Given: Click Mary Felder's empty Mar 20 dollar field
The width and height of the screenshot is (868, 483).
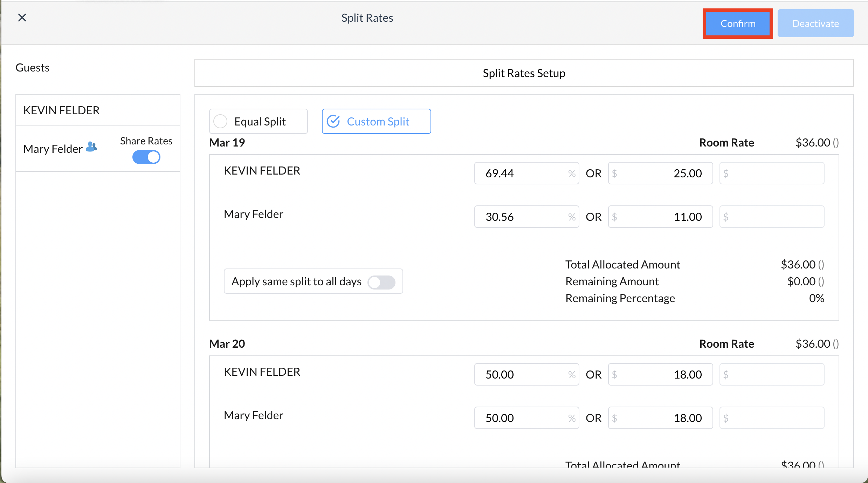Looking at the screenshot, I should tap(772, 418).
